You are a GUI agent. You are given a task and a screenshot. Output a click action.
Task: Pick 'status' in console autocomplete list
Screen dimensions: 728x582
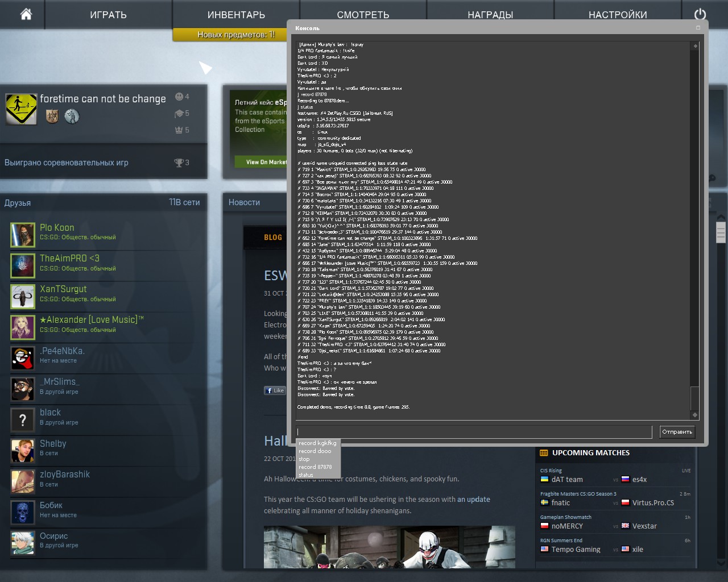(x=306, y=475)
